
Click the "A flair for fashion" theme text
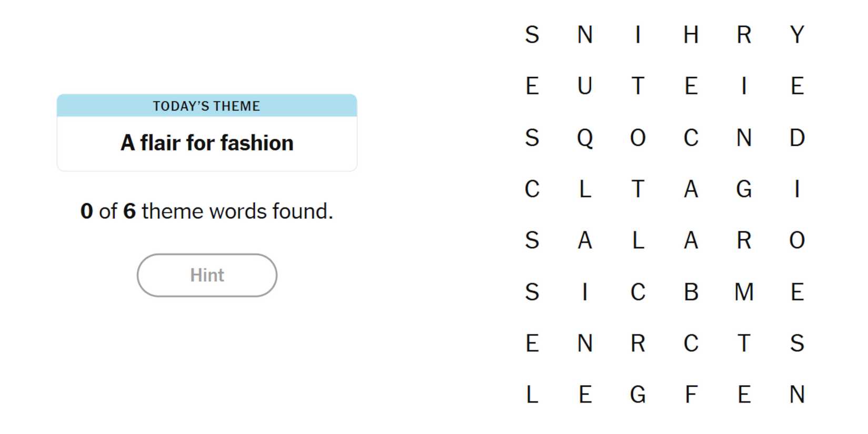[x=207, y=143]
